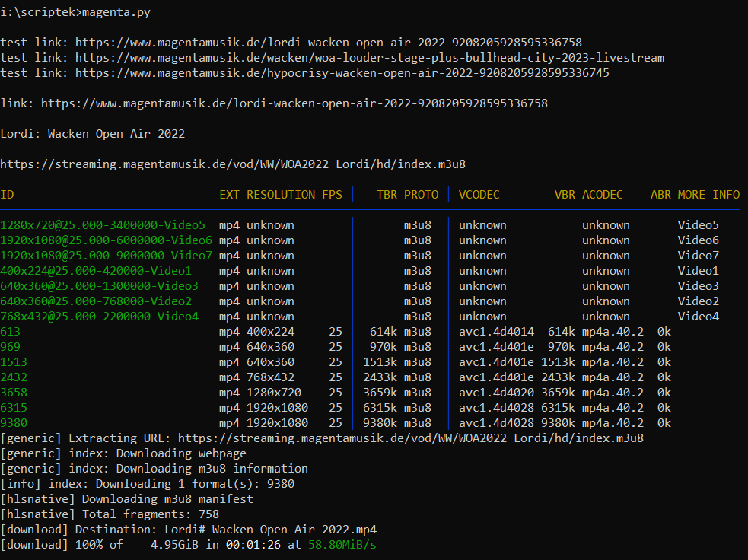Click format ID 6315 in the ID column
This screenshot has width=748, height=560.
[x=14, y=408]
